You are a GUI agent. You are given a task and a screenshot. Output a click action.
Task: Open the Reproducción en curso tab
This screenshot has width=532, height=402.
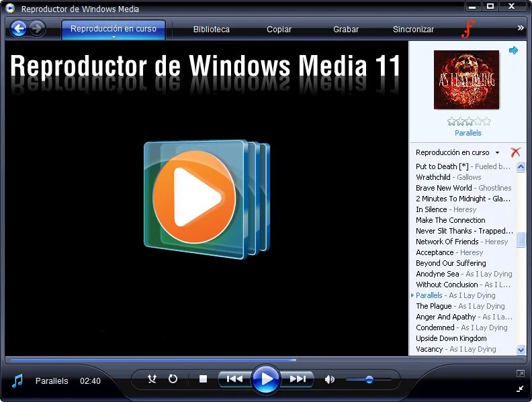click(114, 29)
